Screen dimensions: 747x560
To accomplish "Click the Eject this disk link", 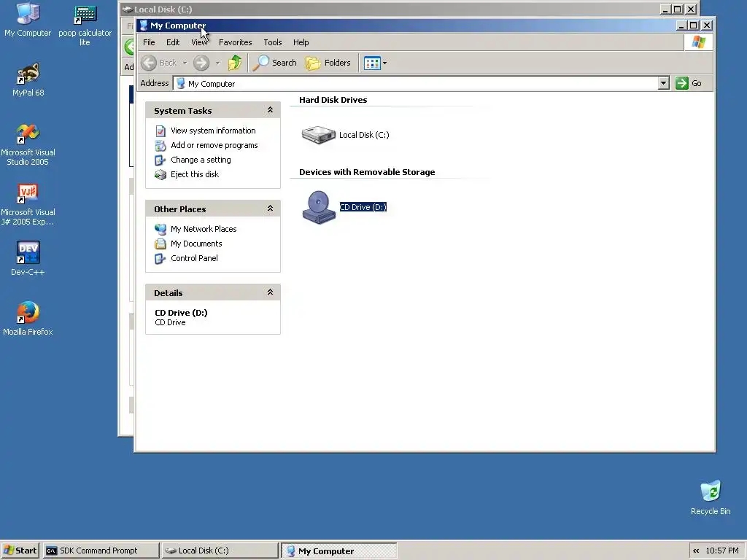I will click(x=195, y=174).
